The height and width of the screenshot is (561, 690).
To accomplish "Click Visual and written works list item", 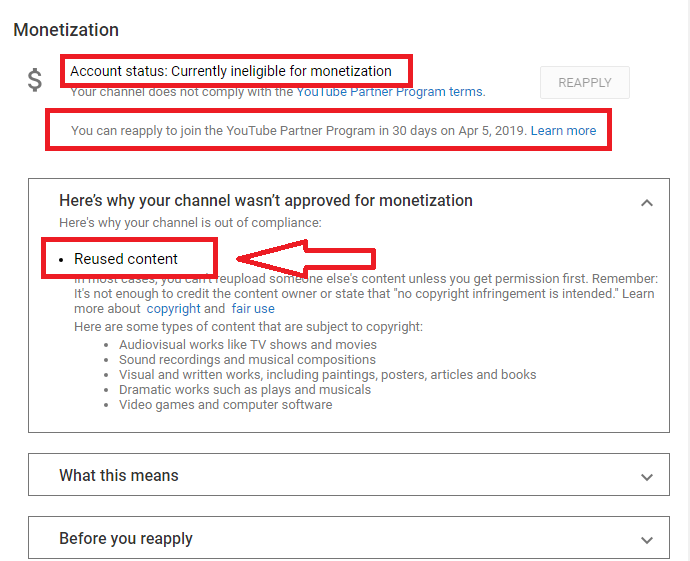I will (327, 374).
